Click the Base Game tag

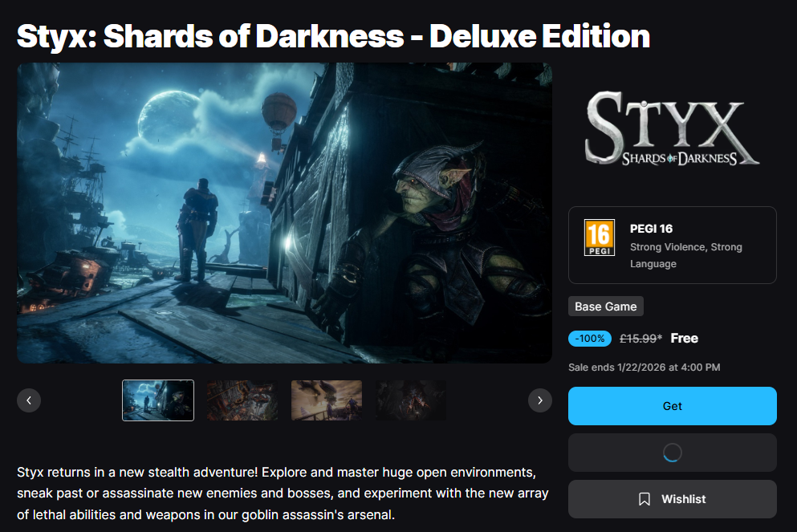click(x=606, y=307)
